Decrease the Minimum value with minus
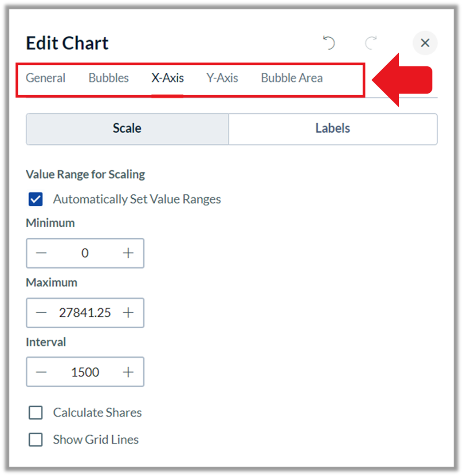 41,253
